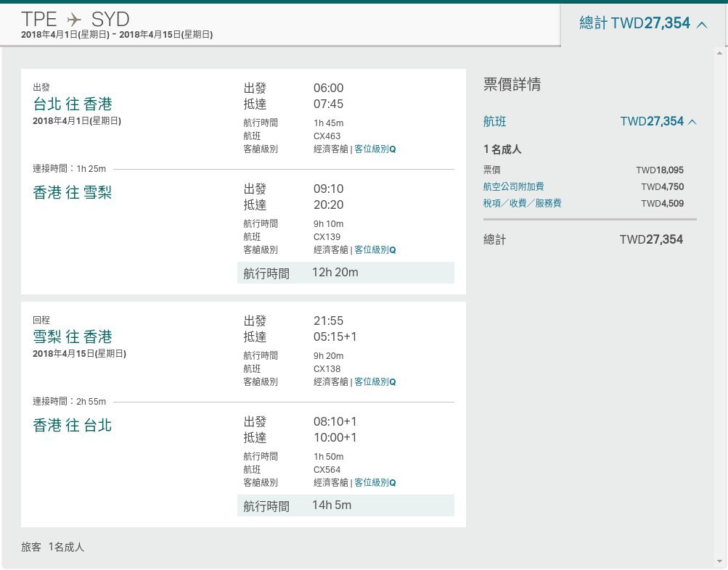Click 客位級別Q link for flight CX564

pos(375,482)
